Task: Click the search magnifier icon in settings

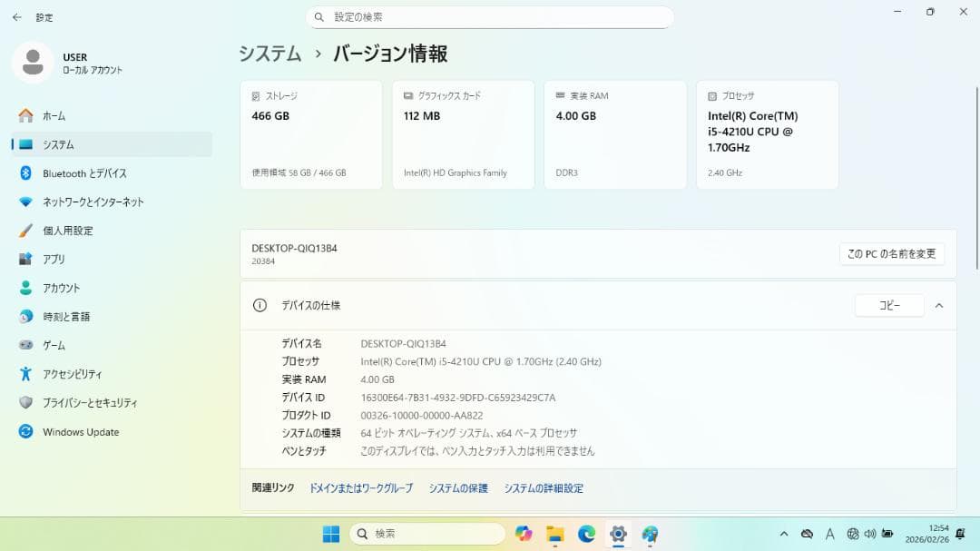Action: pos(318,17)
